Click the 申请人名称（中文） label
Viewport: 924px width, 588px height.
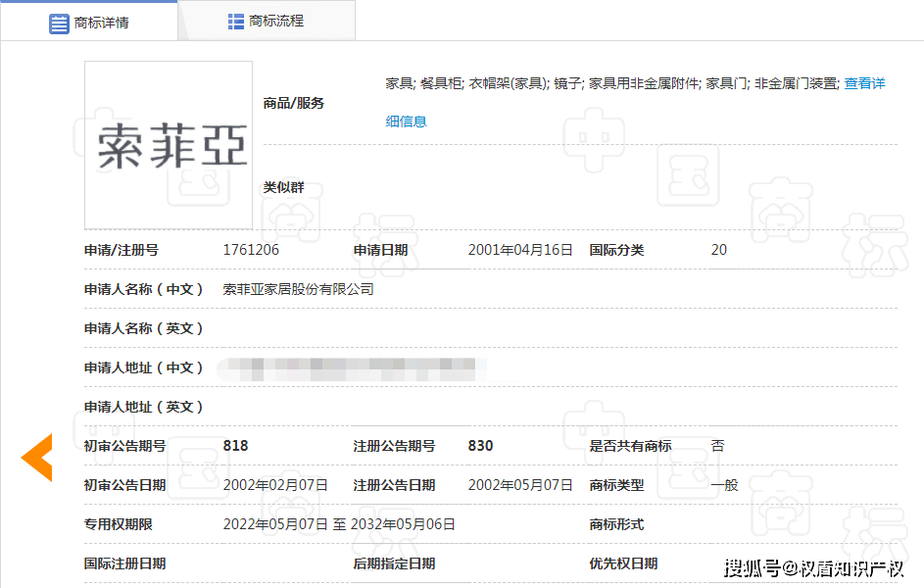143,289
